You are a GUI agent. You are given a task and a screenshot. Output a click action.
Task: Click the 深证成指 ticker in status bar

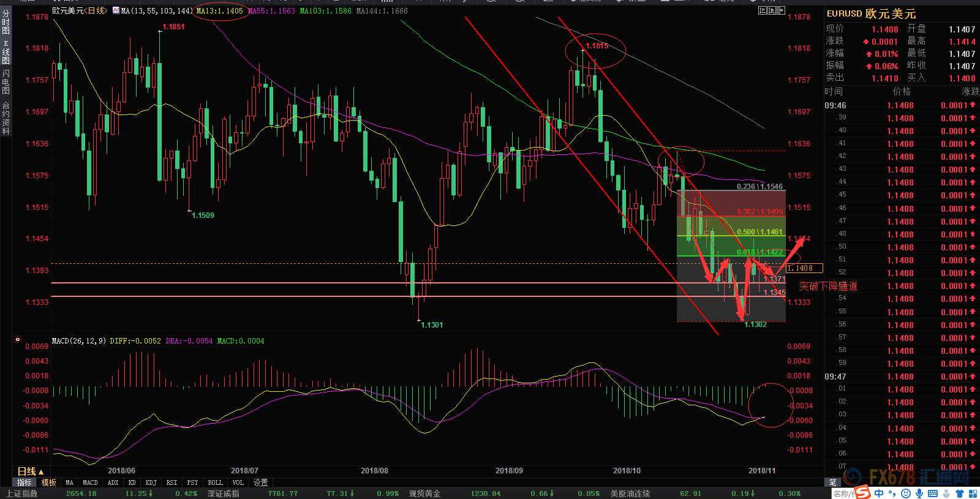224,493
